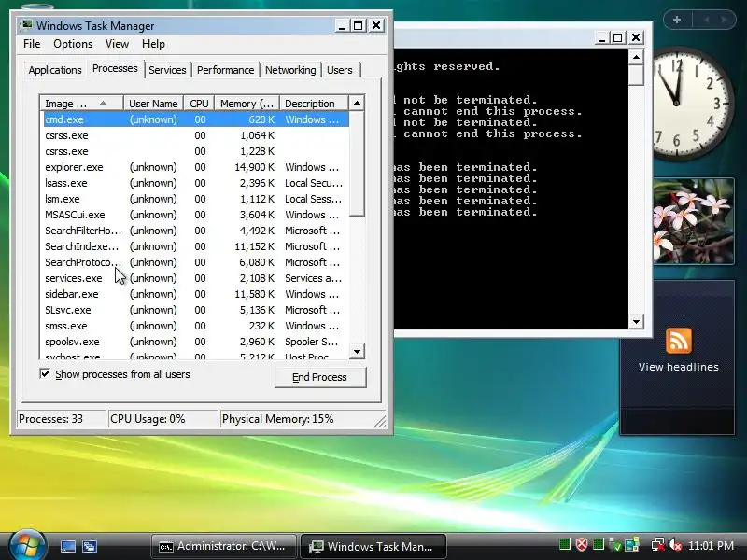Select the csrss.exe row using 1,064 K

tap(196, 135)
